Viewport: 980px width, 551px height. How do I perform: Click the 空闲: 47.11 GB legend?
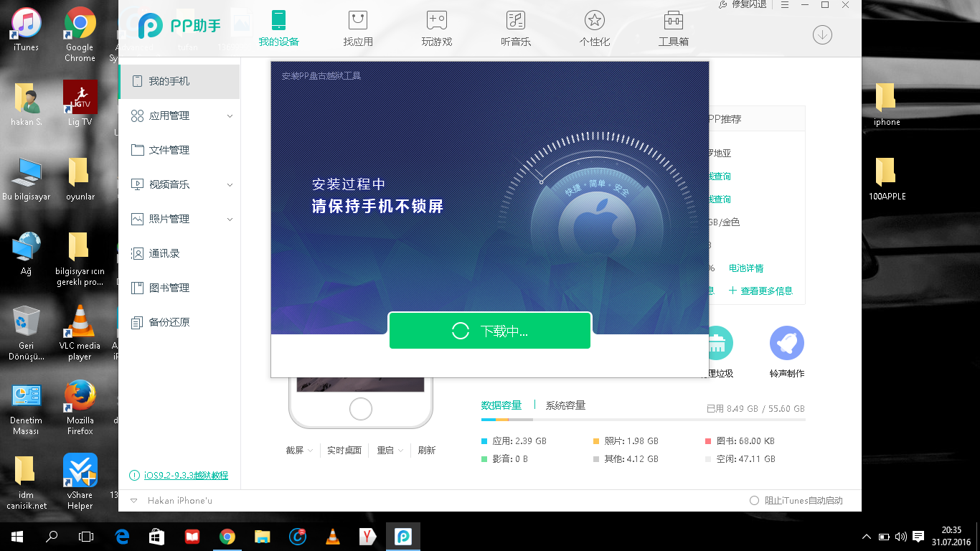pos(740,459)
